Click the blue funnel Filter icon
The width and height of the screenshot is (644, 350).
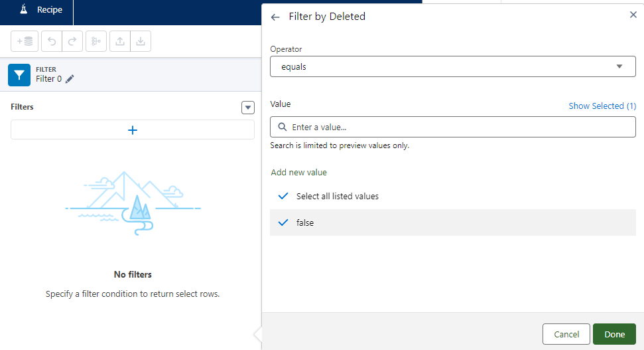click(x=19, y=75)
